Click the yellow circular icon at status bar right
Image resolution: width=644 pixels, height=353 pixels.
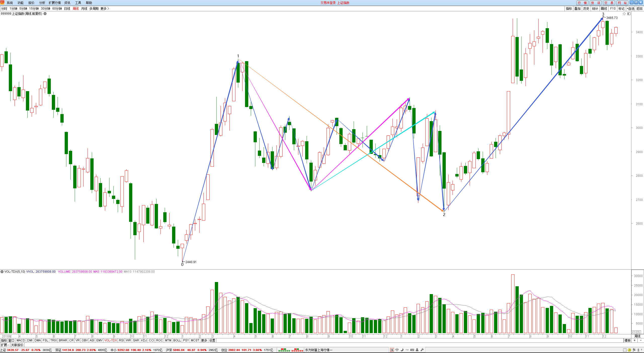click(x=629, y=350)
